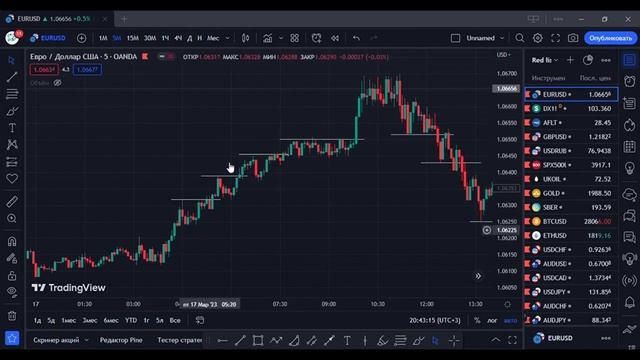This screenshot has width=640, height=360.
Task: Set date range to YTD
Action: 131,320
